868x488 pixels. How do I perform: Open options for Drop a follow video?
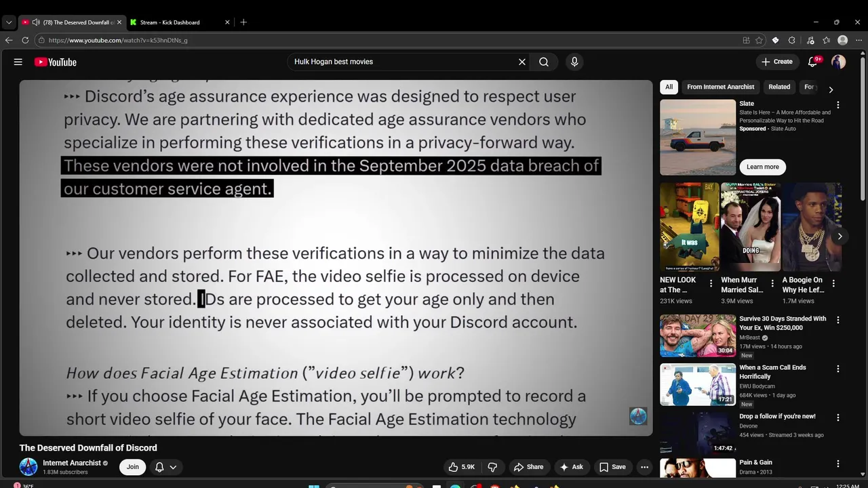point(838,418)
